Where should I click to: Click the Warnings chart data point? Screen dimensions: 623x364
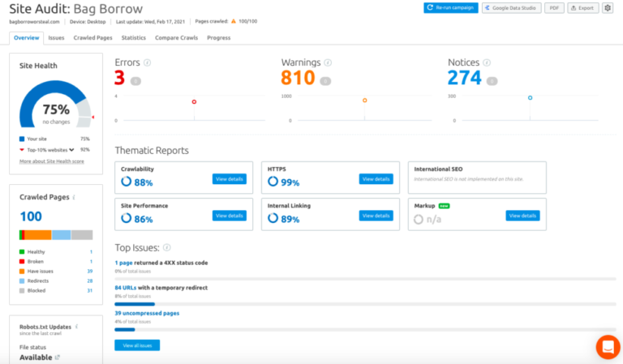365,101
